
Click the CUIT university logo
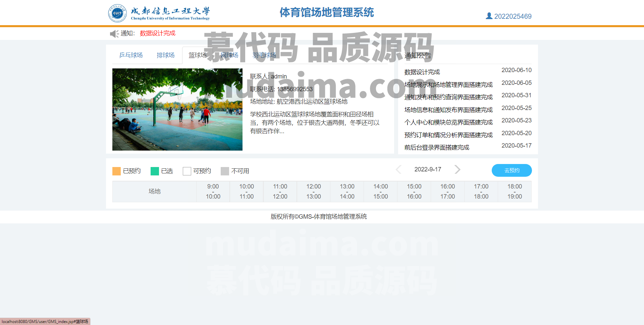point(159,13)
